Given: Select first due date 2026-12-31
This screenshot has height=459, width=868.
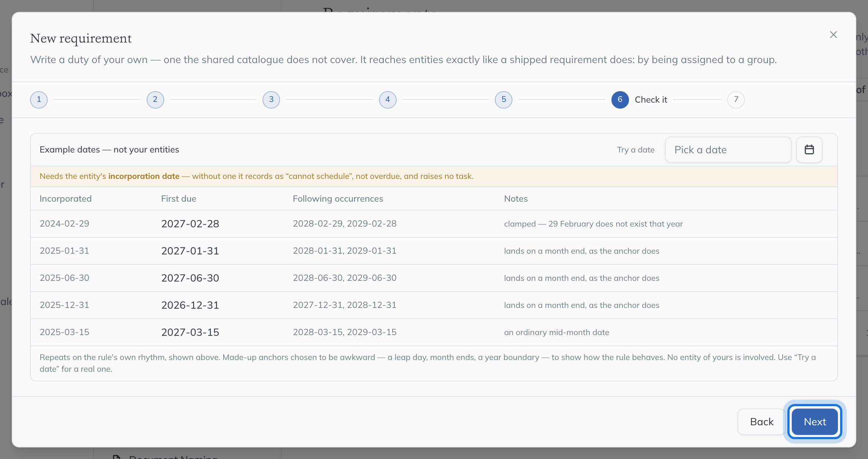Looking at the screenshot, I should coord(190,305).
